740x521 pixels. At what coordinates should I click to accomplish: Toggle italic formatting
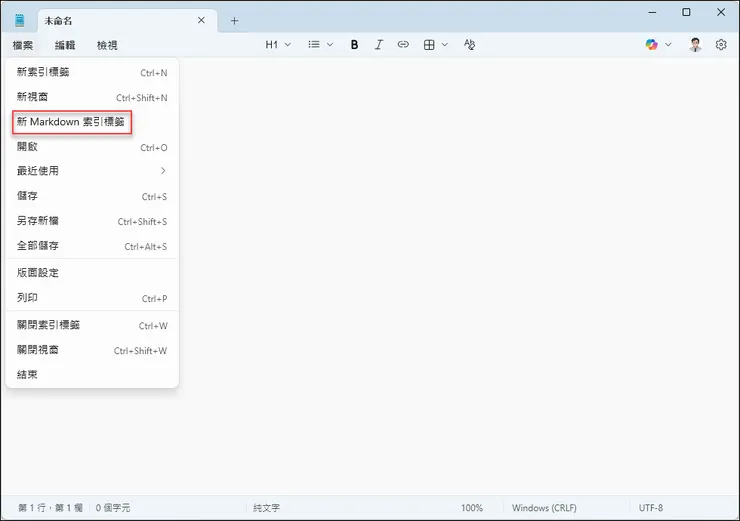(378, 45)
